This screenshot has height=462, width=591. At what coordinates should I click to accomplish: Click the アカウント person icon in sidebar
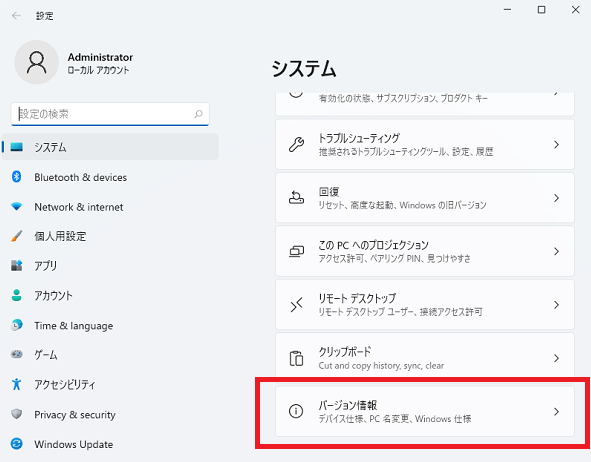pos(17,295)
